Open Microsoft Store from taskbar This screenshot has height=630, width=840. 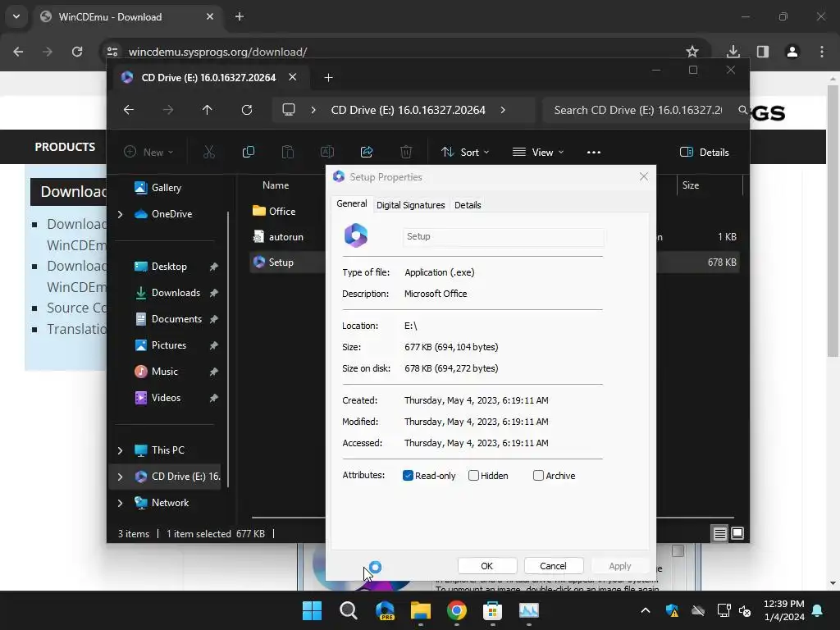[492, 610]
